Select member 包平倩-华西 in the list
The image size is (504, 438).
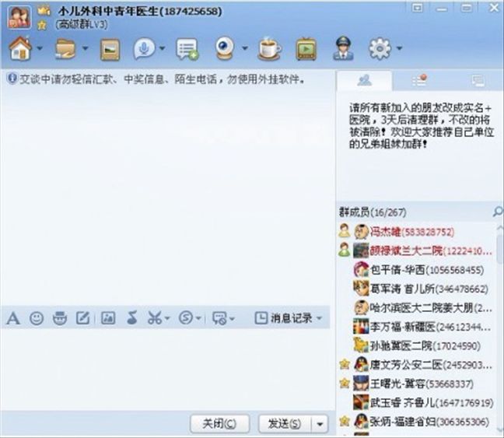418,269
